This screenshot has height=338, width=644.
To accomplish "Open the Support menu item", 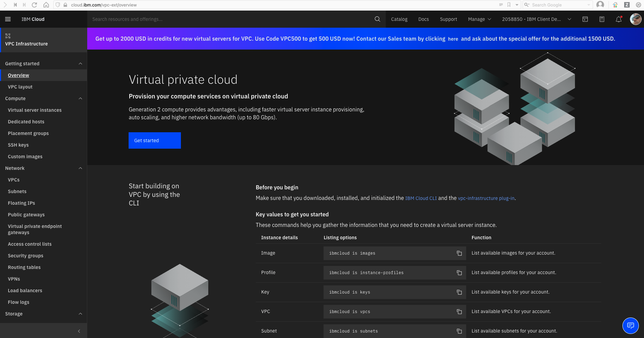I will coord(448,19).
